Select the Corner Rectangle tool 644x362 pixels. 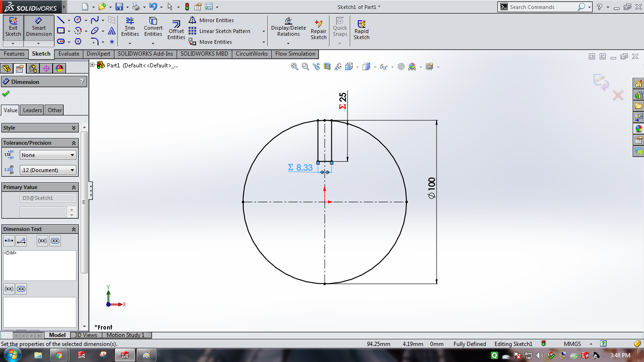[x=61, y=31]
